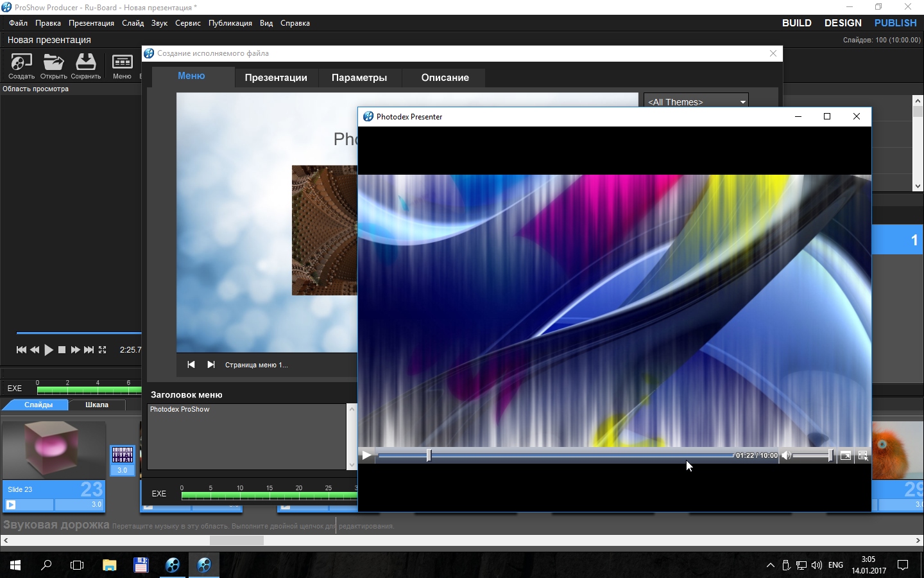Open the Правка menu
This screenshot has width=924, height=578.
[48, 23]
